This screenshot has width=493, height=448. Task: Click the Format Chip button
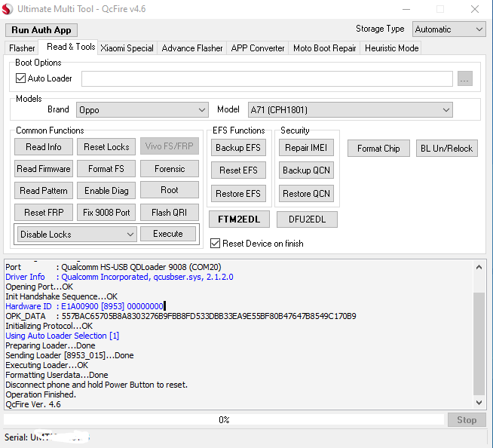(378, 148)
